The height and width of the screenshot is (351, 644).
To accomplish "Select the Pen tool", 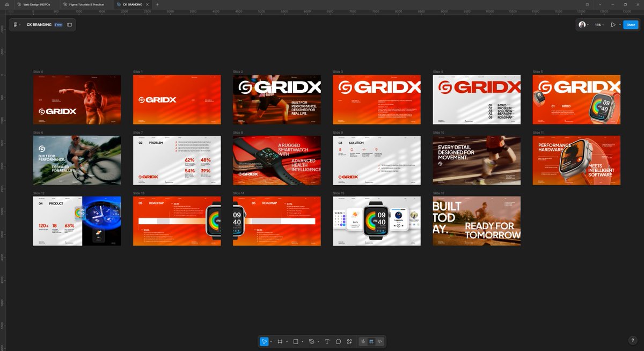I will click(311, 341).
